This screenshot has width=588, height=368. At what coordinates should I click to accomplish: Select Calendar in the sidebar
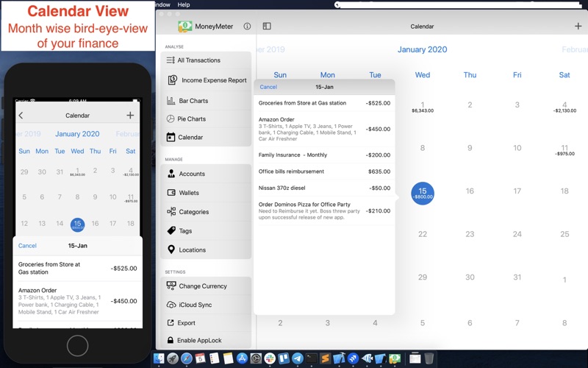click(x=206, y=137)
